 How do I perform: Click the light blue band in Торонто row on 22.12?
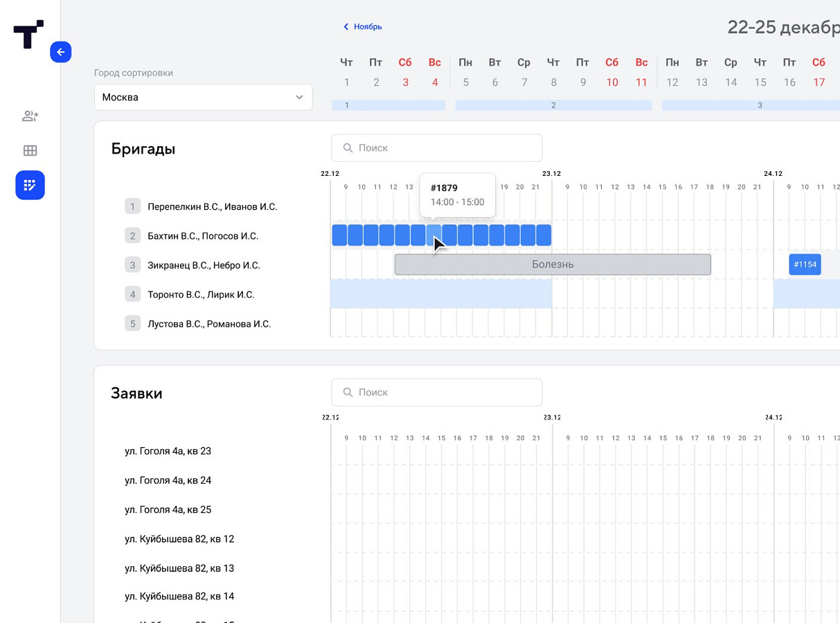click(441, 294)
